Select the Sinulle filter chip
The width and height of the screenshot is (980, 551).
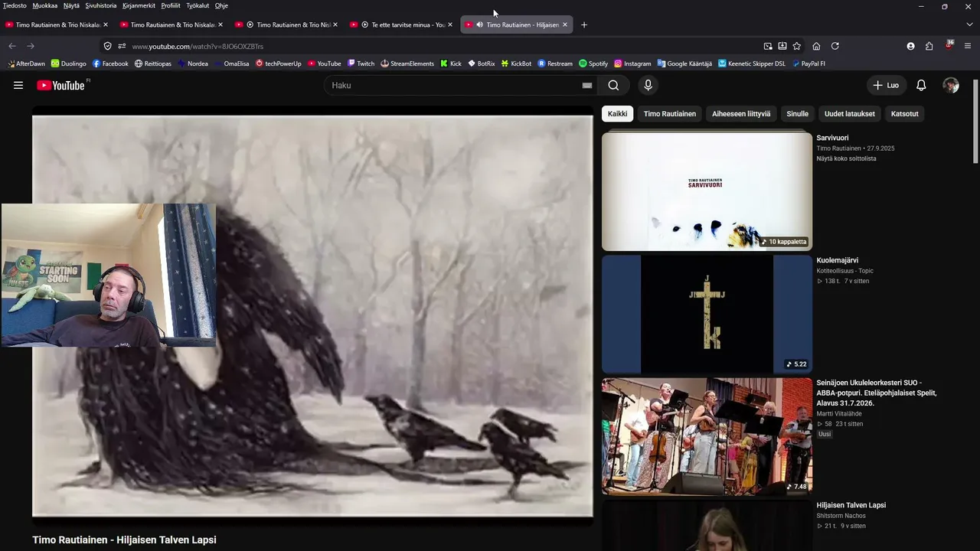(x=798, y=114)
